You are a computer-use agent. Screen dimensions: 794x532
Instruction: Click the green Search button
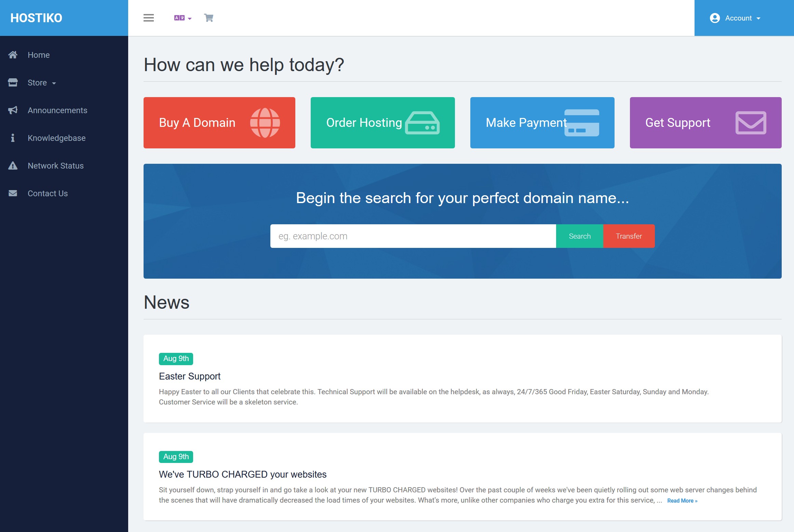click(x=580, y=236)
